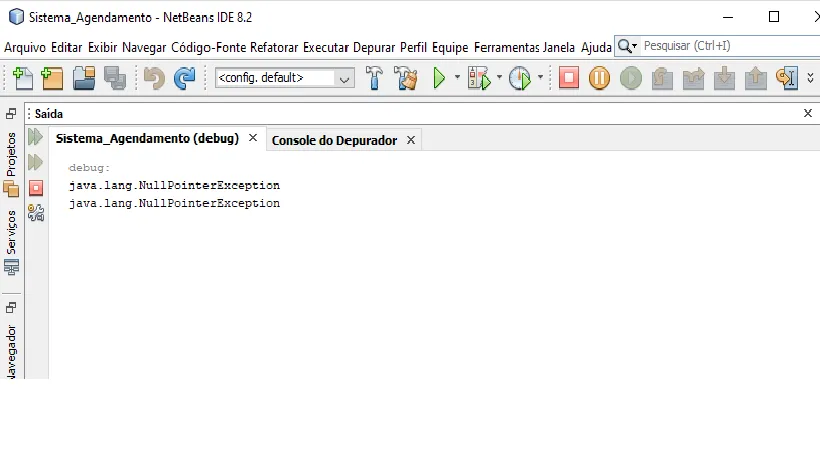
Task: Close the Saída output window
Action: [807, 113]
